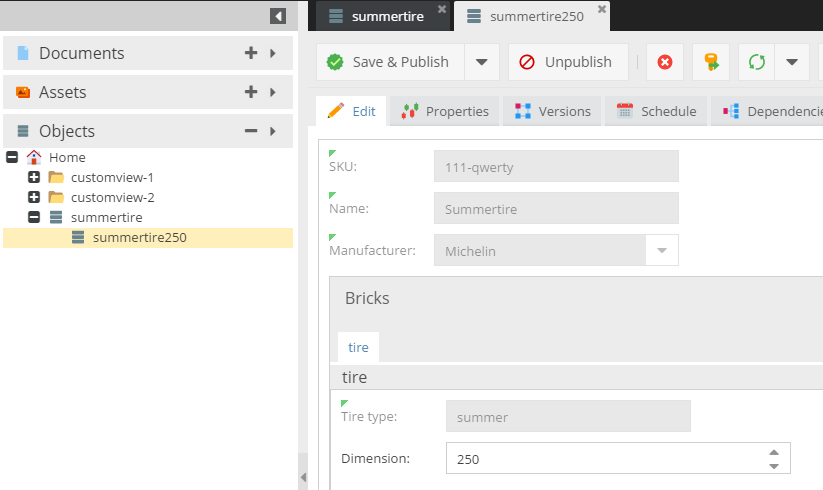Increase Dimension value with up spinner
Image resolution: width=823 pixels, height=490 pixels.
pyautogui.click(x=773, y=452)
